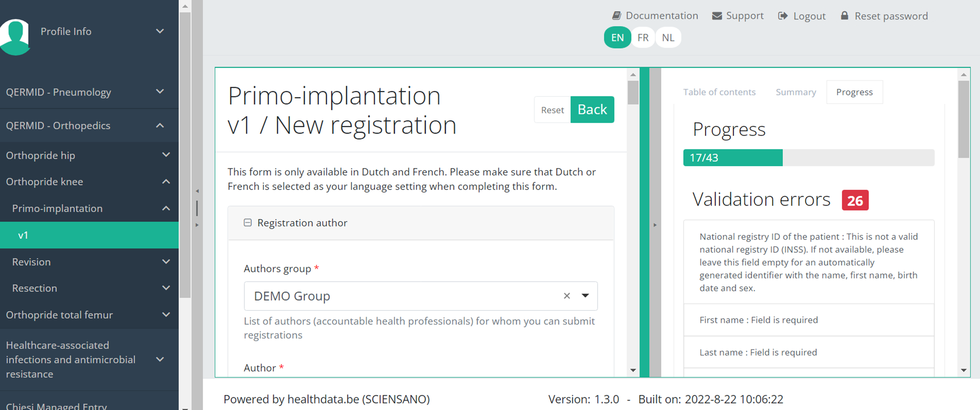Click the red validation errors badge

855,200
